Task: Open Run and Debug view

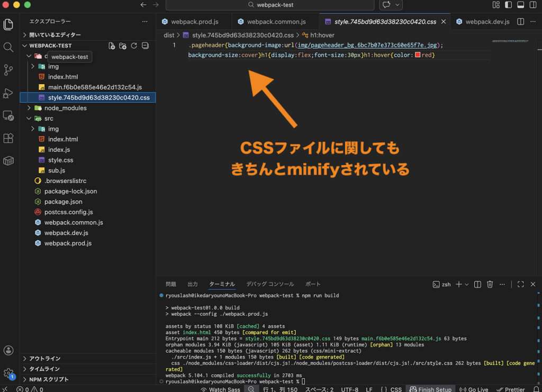Action: pos(8,93)
